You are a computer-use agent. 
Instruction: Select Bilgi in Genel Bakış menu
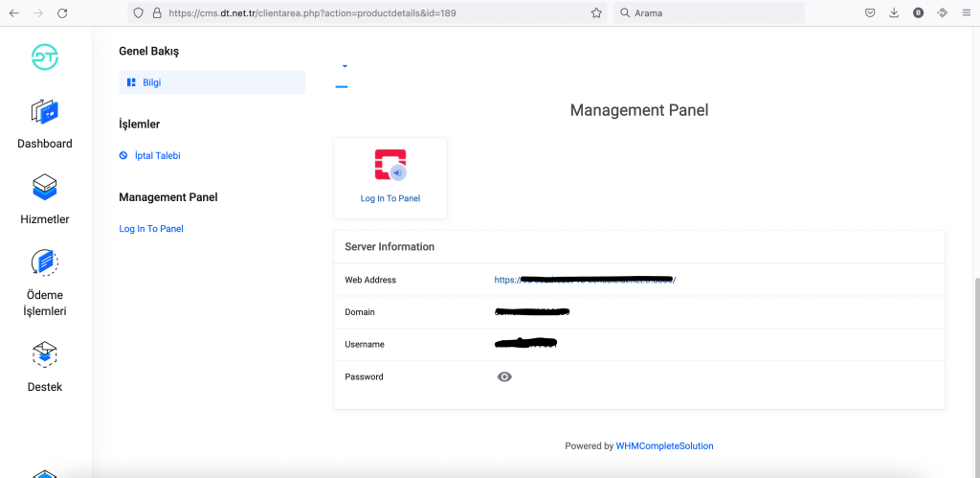tap(151, 82)
